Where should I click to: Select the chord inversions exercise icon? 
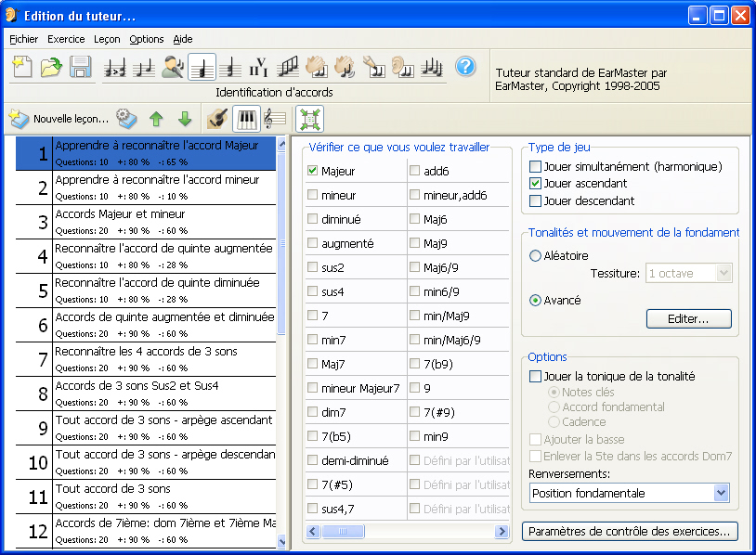pyautogui.click(x=230, y=67)
